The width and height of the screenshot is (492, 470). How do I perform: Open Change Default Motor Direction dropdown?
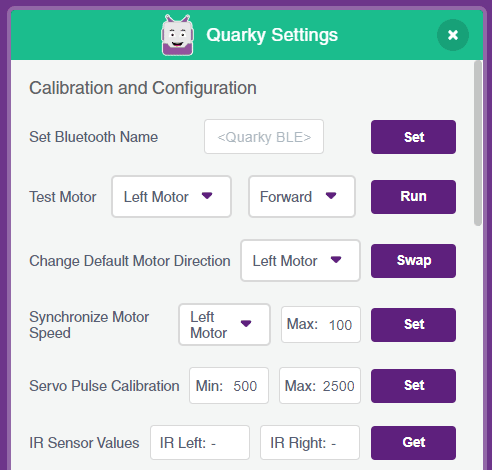[x=300, y=261]
